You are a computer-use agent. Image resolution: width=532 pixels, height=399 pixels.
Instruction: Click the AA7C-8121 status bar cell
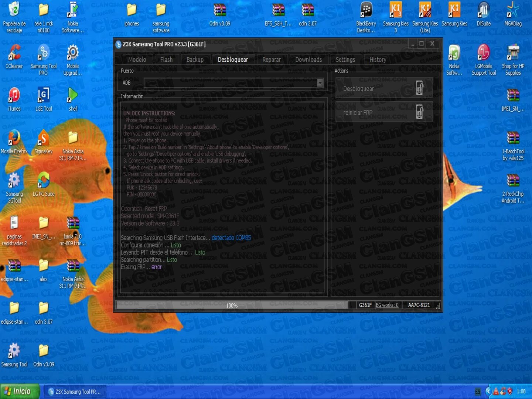pyautogui.click(x=419, y=305)
